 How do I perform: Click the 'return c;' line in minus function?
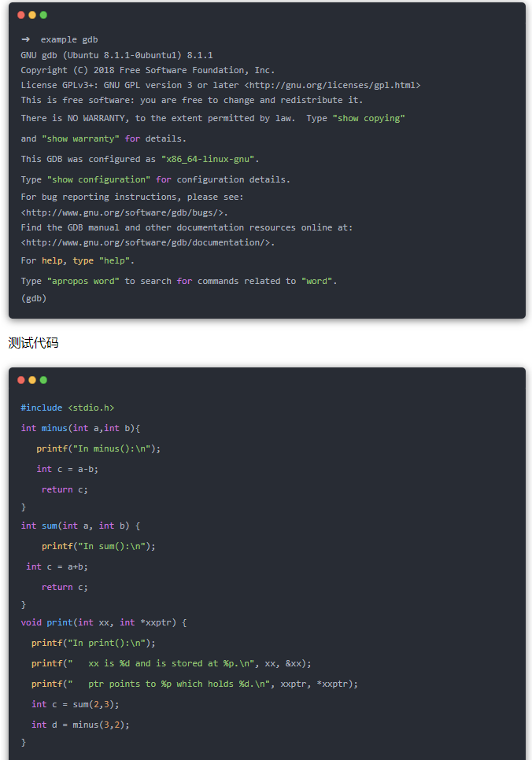pos(65,489)
